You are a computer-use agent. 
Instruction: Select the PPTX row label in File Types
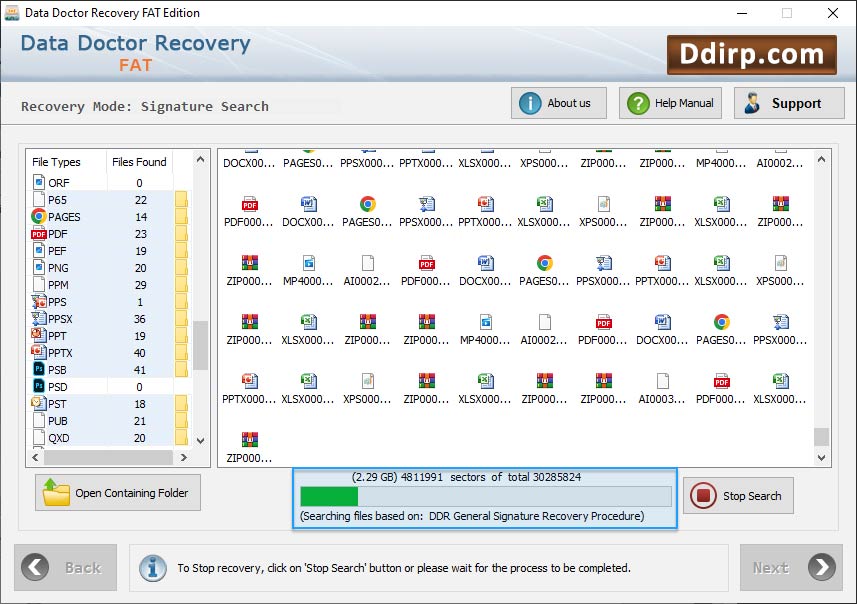pos(60,353)
